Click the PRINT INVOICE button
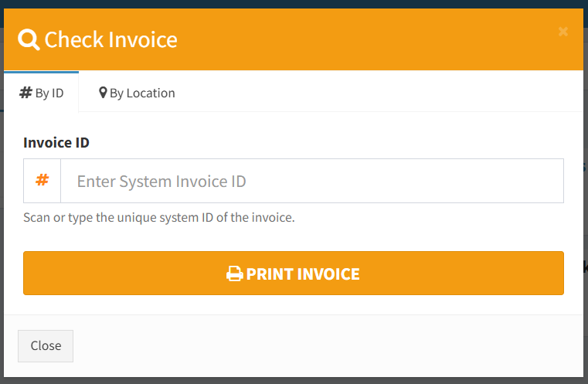Screen dimensions: 588x384 coord(294,273)
